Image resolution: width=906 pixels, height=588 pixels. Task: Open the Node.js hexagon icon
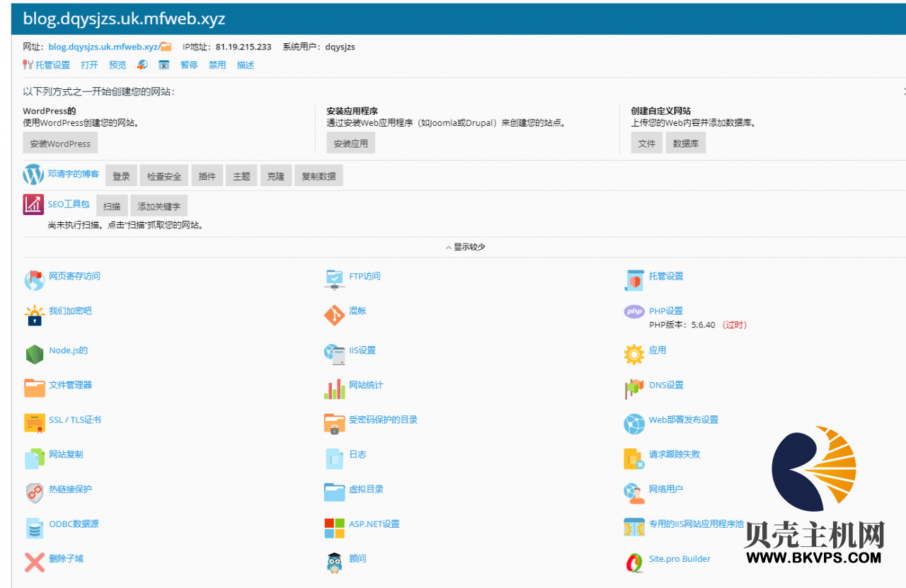[x=35, y=354]
